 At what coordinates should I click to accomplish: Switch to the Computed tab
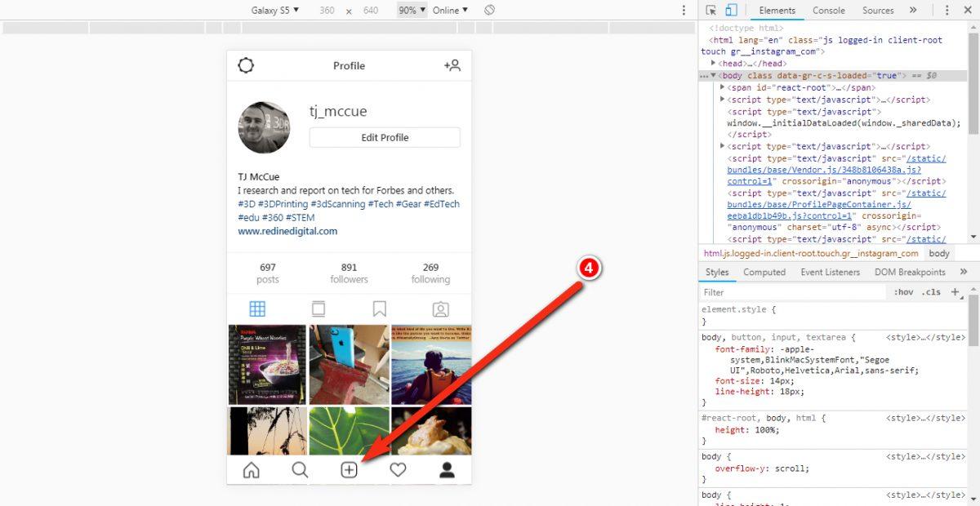[764, 272]
